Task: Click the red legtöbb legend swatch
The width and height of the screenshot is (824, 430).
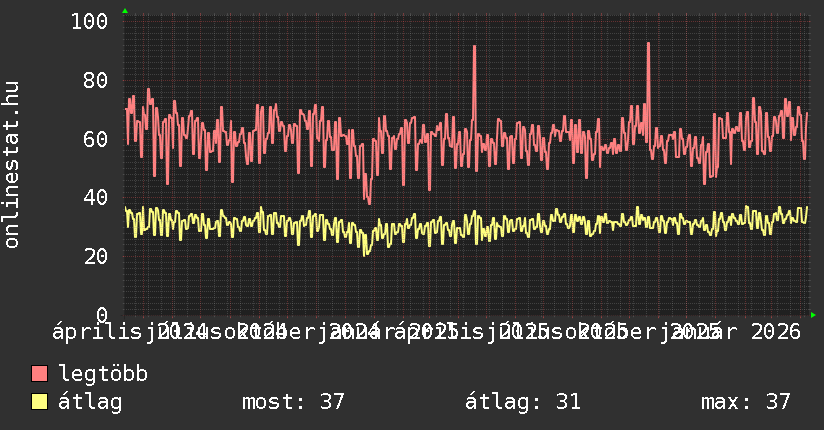Action: [x=40, y=374]
